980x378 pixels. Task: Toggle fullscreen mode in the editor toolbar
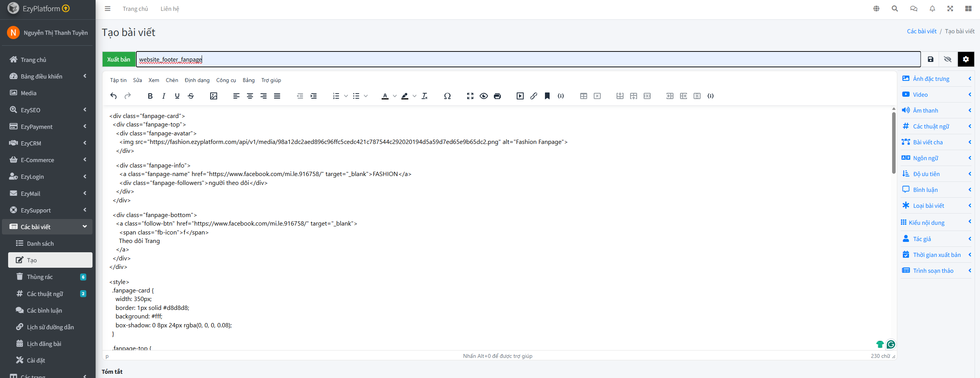470,96
